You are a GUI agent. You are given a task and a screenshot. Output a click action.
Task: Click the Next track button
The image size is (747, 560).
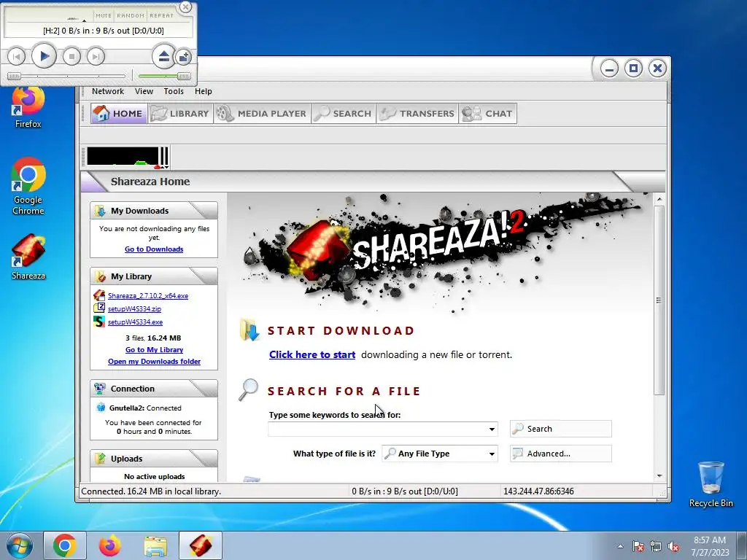click(x=96, y=57)
